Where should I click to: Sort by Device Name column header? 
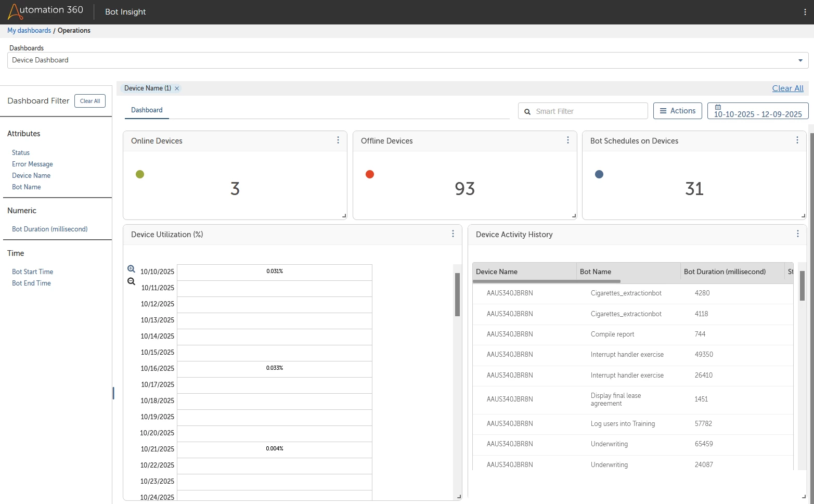524,272
